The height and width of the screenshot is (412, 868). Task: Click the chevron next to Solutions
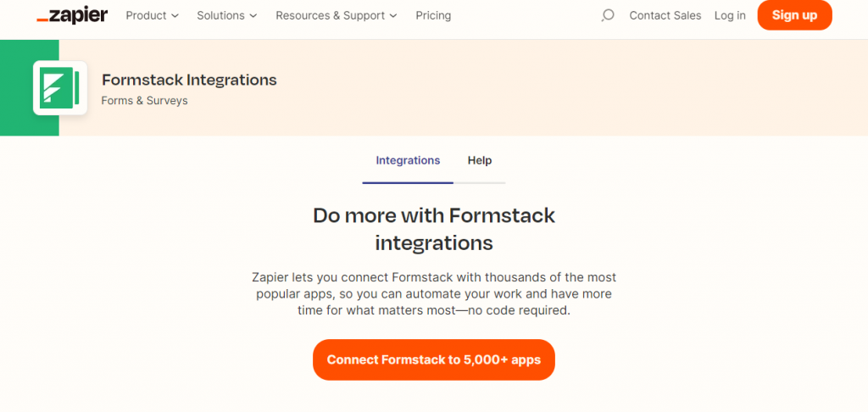[253, 16]
